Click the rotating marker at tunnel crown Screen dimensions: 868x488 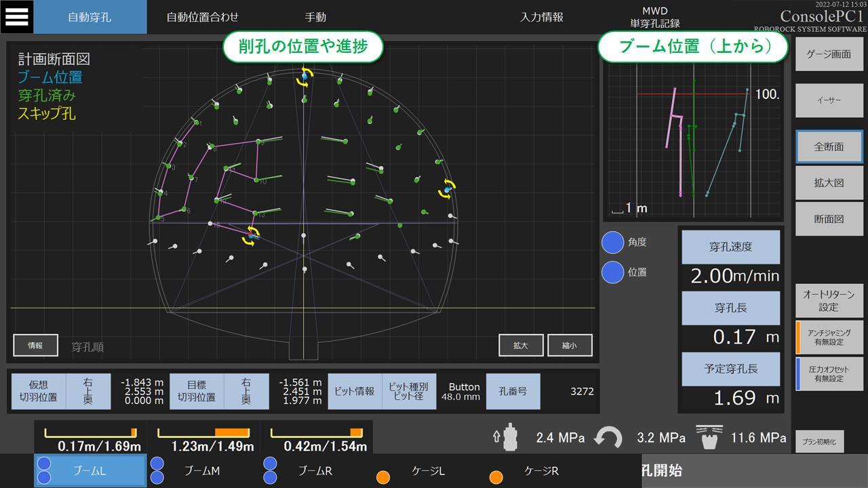(304, 76)
